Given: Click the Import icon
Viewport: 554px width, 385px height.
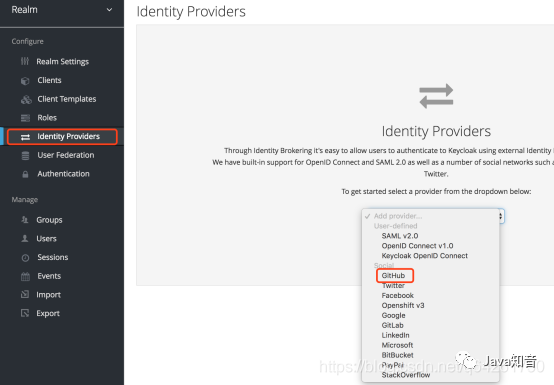Looking at the screenshot, I should (25, 294).
